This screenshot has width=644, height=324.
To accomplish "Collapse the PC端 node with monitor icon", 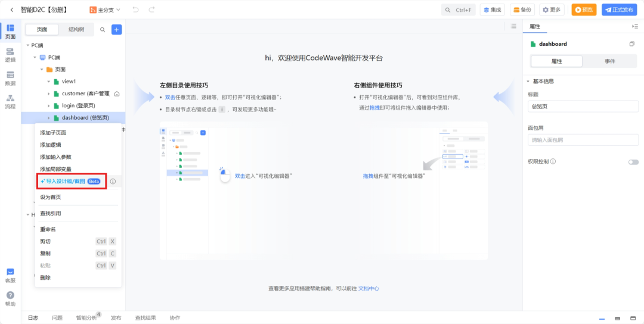I will (x=35, y=57).
